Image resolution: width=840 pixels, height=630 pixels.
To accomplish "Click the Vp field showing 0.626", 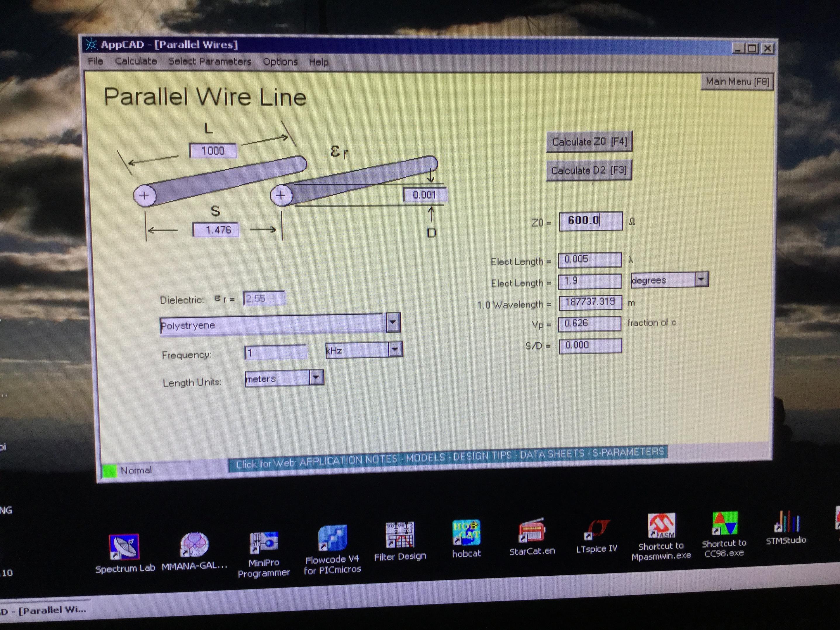I will tap(590, 323).
